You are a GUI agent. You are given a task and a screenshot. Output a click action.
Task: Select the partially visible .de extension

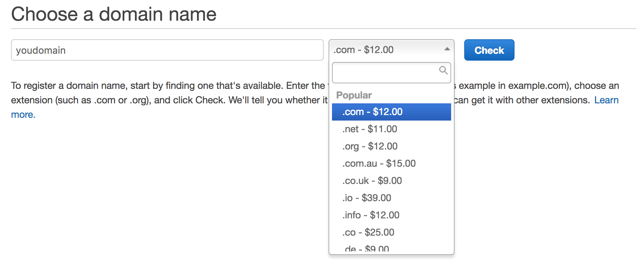click(367, 249)
